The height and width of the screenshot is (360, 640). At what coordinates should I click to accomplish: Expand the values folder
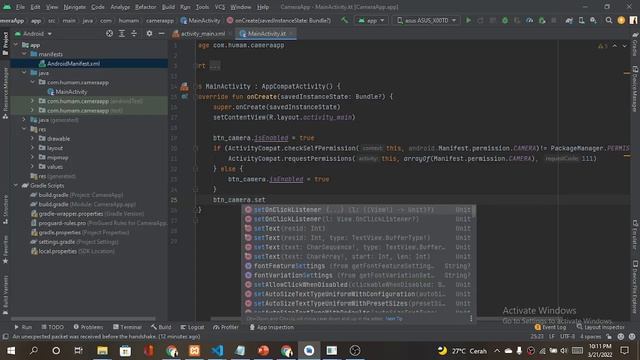[32, 167]
